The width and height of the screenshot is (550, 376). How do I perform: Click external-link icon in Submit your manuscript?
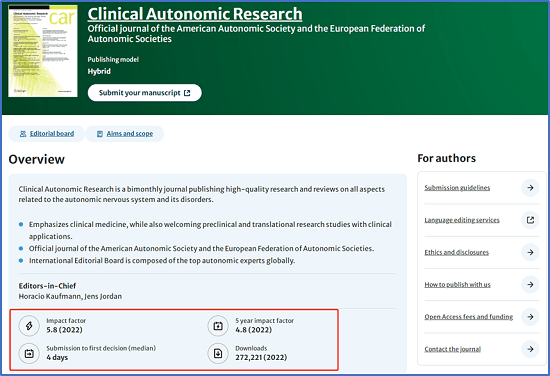click(x=187, y=93)
